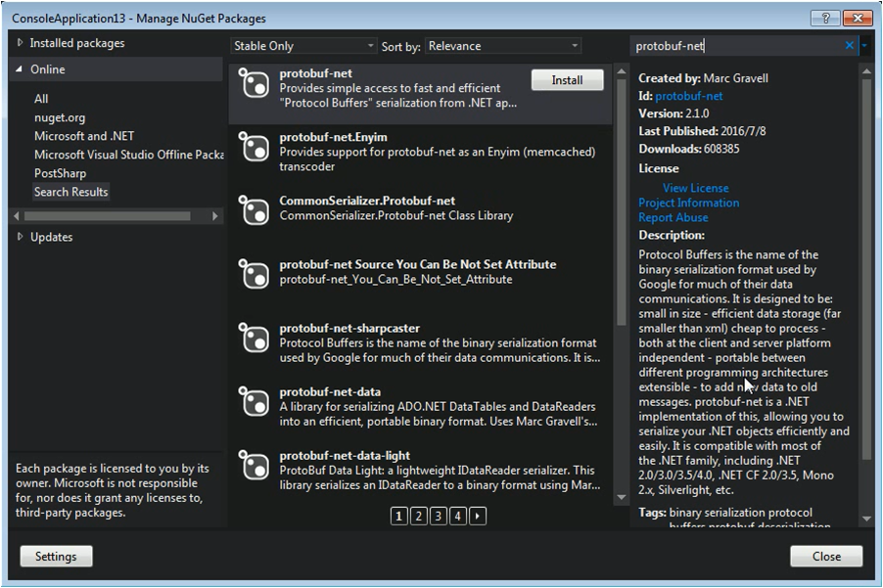
Task: Click the 'Created by: Marc Gravell' text
Action: tap(703, 78)
